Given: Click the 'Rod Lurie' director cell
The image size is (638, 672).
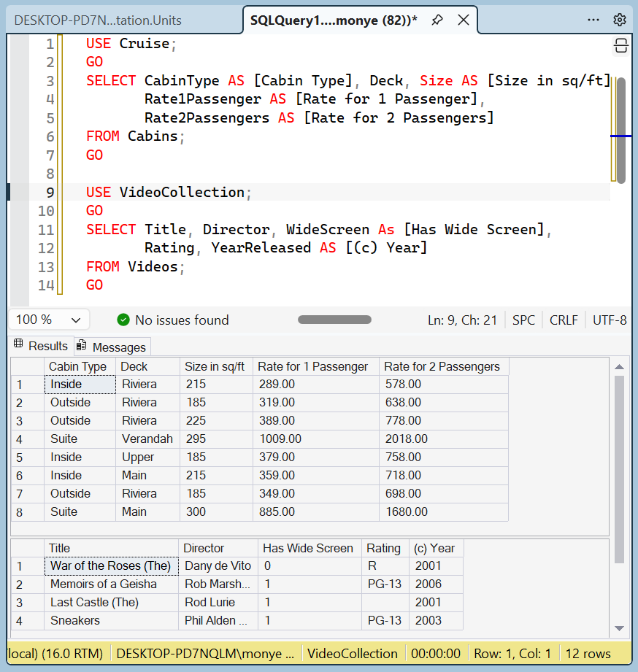Looking at the screenshot, I should [218, 603].
